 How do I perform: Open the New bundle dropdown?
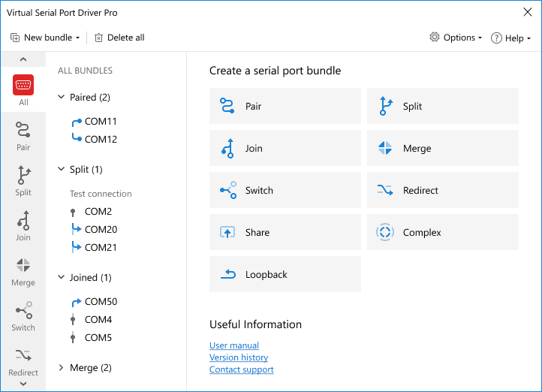[x=45, y=38]
